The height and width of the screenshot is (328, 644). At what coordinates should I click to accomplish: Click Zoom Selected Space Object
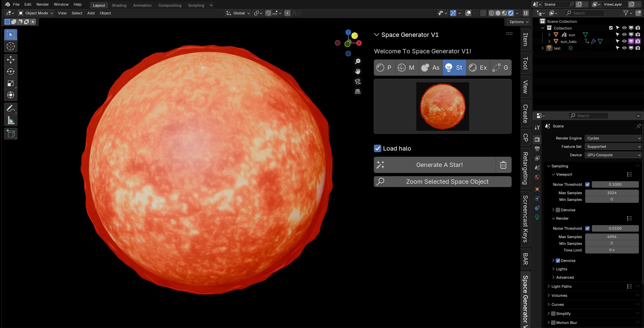point(442,181)
